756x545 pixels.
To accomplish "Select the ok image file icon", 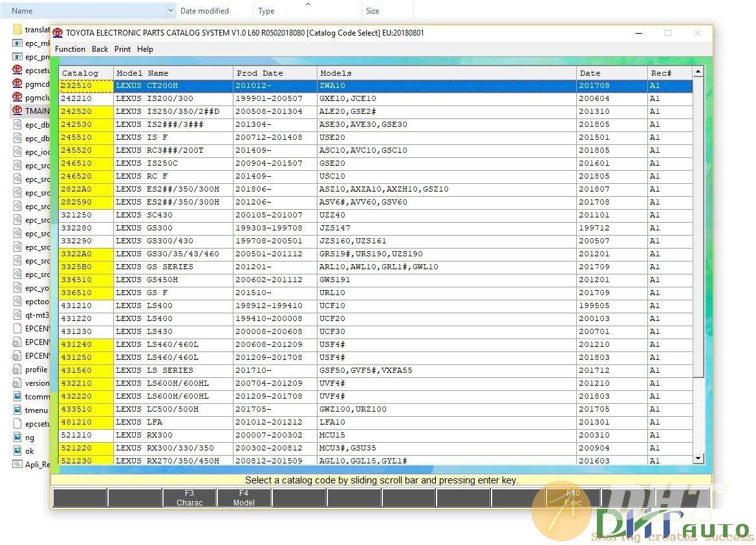I will (17, 451).
